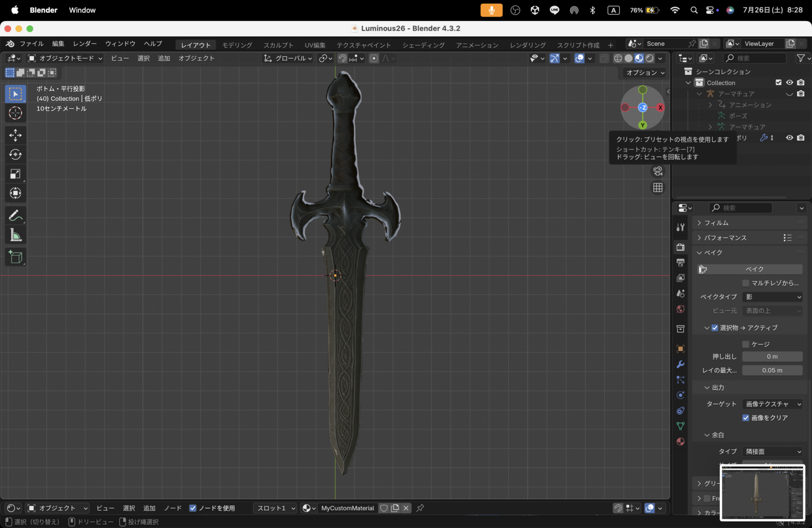This screenshot has height=528, width=812.
Task: Open the Output properties printer tab
Action: (681, 262)
